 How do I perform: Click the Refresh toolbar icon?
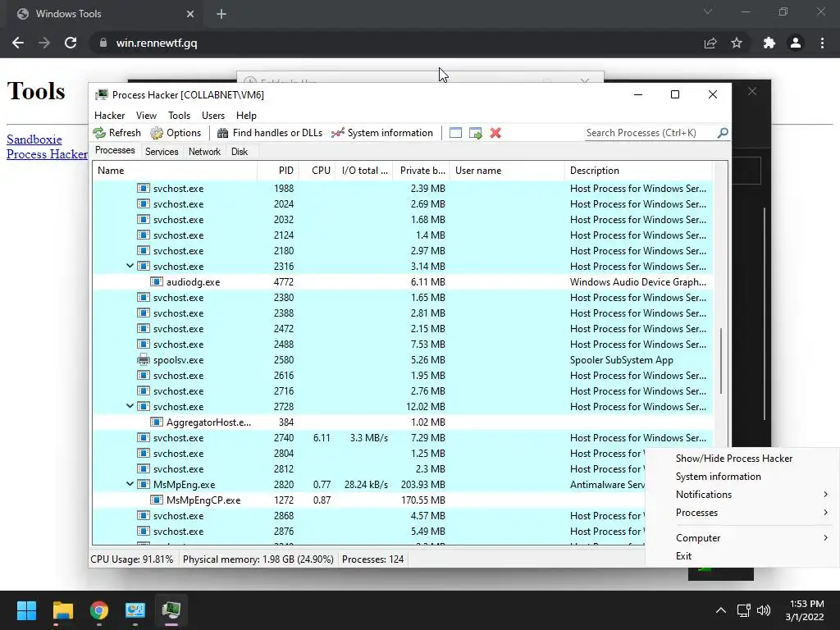click(x=99, y=133)
